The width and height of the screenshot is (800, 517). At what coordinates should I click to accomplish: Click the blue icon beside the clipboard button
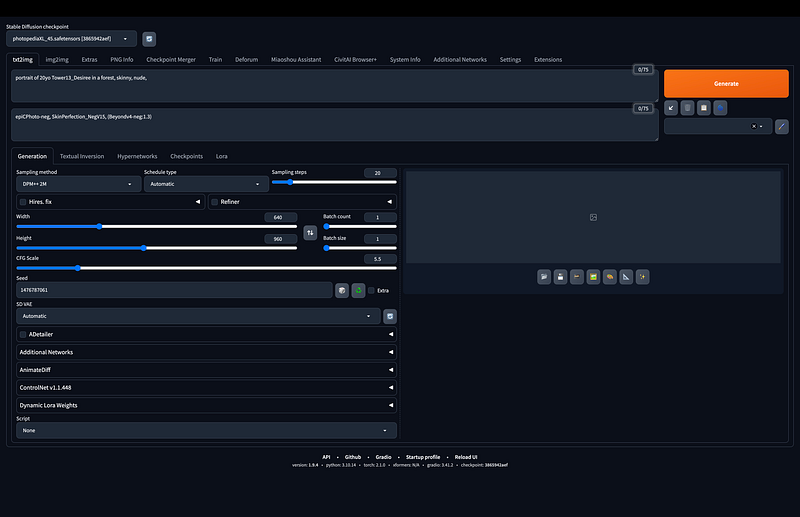[x=720, y=108]
